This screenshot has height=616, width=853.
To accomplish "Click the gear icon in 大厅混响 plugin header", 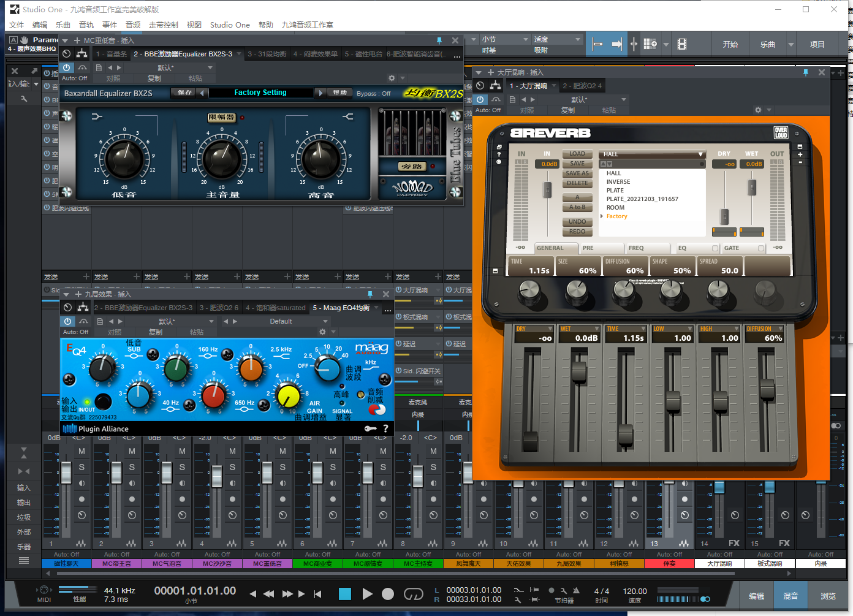I will coord(758,110).
